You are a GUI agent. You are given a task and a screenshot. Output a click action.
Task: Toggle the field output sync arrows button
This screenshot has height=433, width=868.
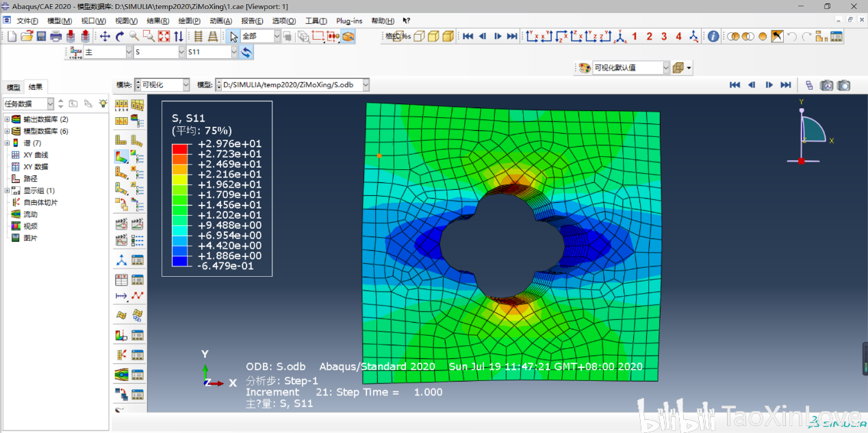(246, 52)
